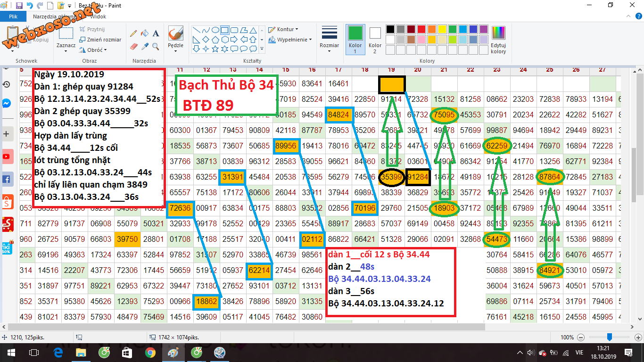This screenshot has height=362, width=644.
Task: Expand the full shapes gallery
Action: (262, 49)
